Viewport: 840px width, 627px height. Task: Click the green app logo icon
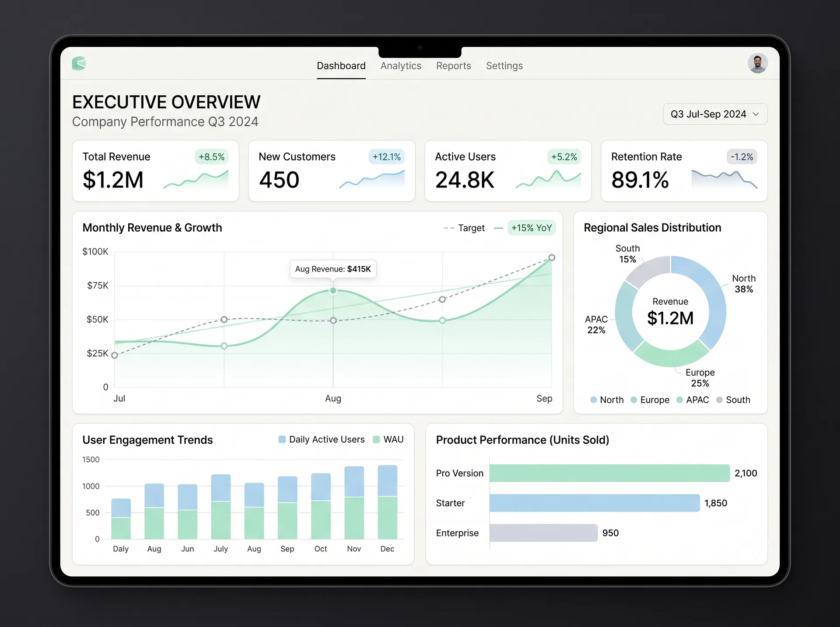coord(79,63)
